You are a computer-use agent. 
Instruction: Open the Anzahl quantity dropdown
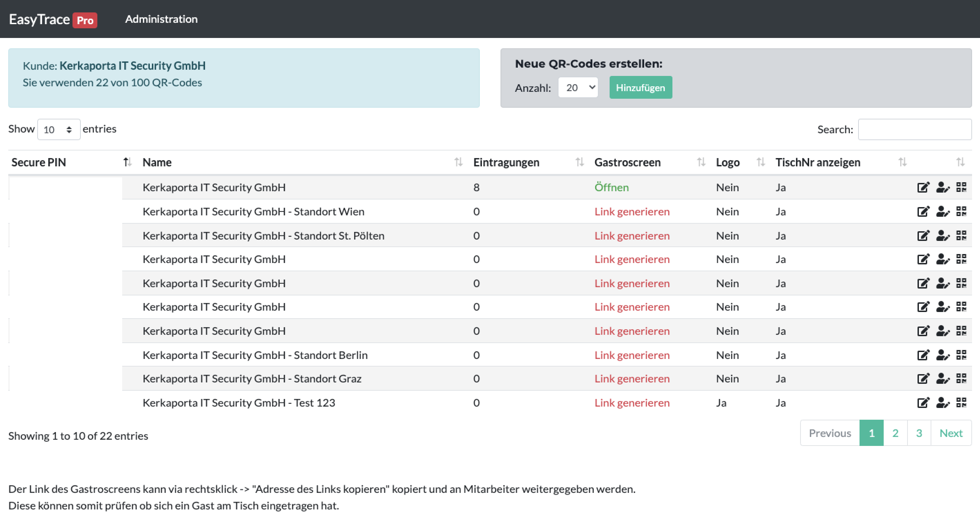point(578,87)
